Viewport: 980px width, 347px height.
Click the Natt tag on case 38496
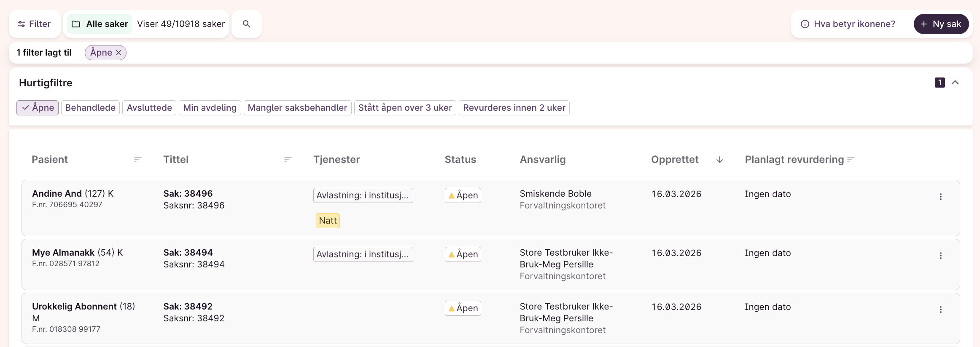pos(328,221)
